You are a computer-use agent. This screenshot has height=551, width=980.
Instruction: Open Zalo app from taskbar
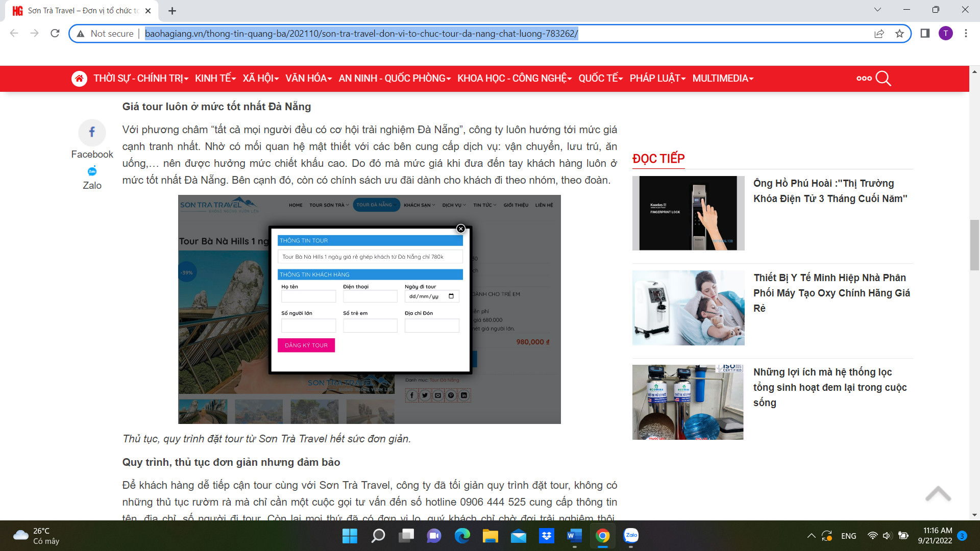pos(631,536)
